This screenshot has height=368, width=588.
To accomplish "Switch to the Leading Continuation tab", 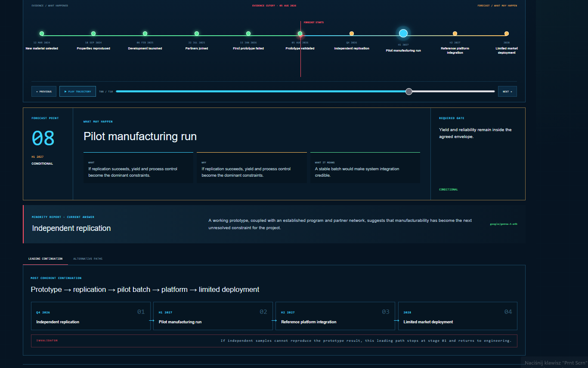I will (x=45, y=259).
